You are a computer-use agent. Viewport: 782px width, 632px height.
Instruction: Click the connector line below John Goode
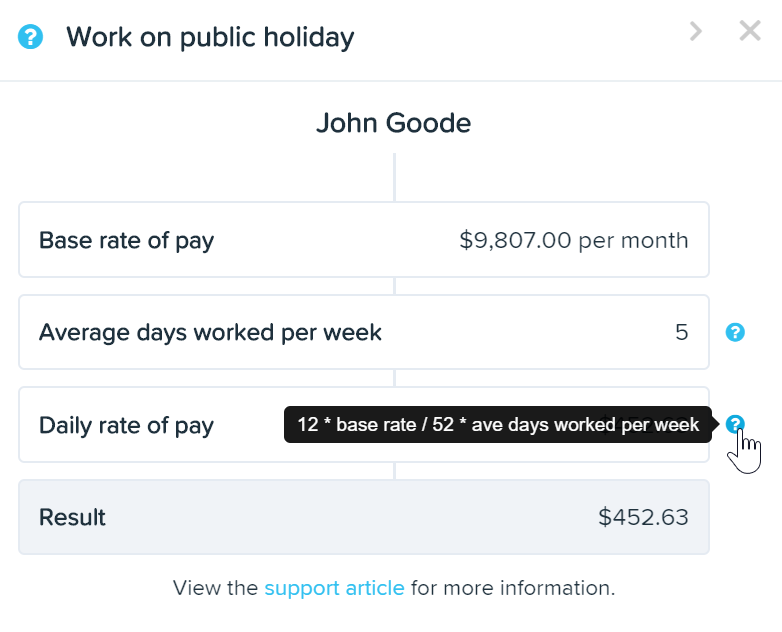pyautogui.click(x=394, y=177)
